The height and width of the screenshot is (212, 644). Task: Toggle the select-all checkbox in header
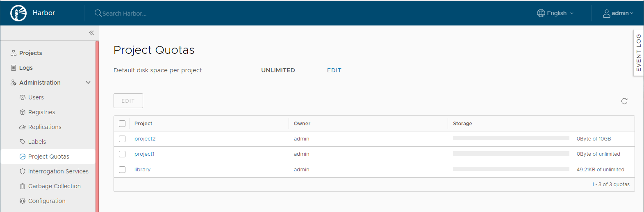click(122, 124)
